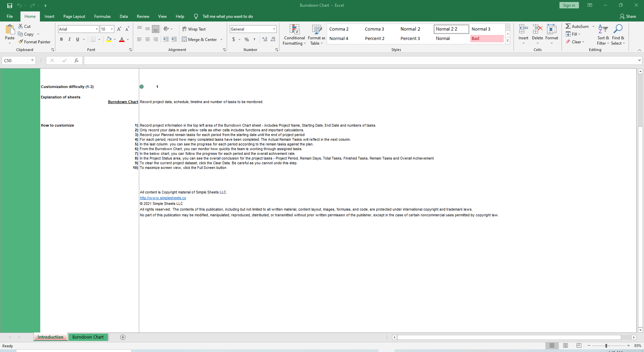The height and width of the screenshot is (352, 644).
Task: Click the Paste clipboard icon
Action: pyautogui.click(x=10, y=29)
